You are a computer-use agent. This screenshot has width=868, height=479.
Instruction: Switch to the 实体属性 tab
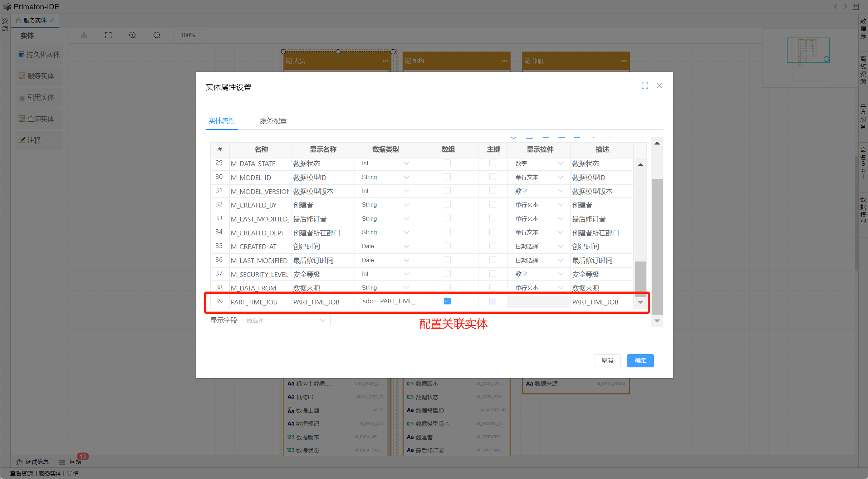(x=222, y=121)
